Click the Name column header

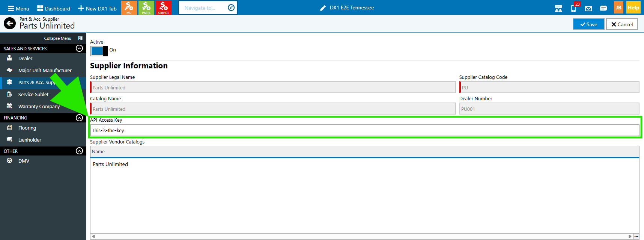(x=364, y=152)
